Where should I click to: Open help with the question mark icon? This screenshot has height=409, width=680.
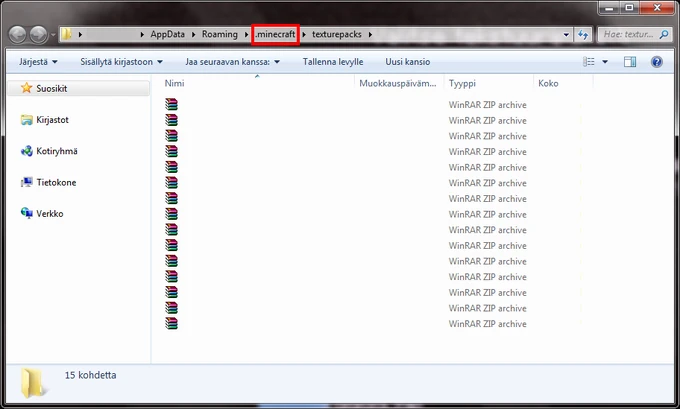[657, 62]
